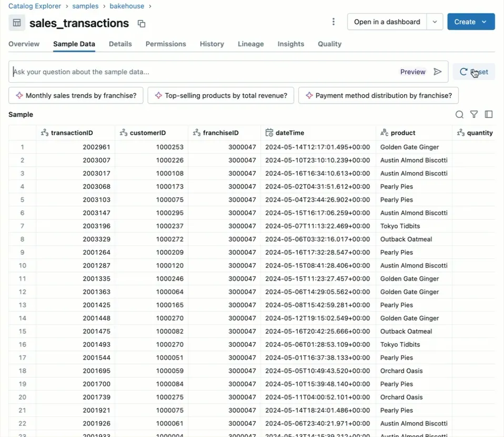View the Lineage tab
The image size is (504, 437).
pyautogui.click(x=251, y=44)
